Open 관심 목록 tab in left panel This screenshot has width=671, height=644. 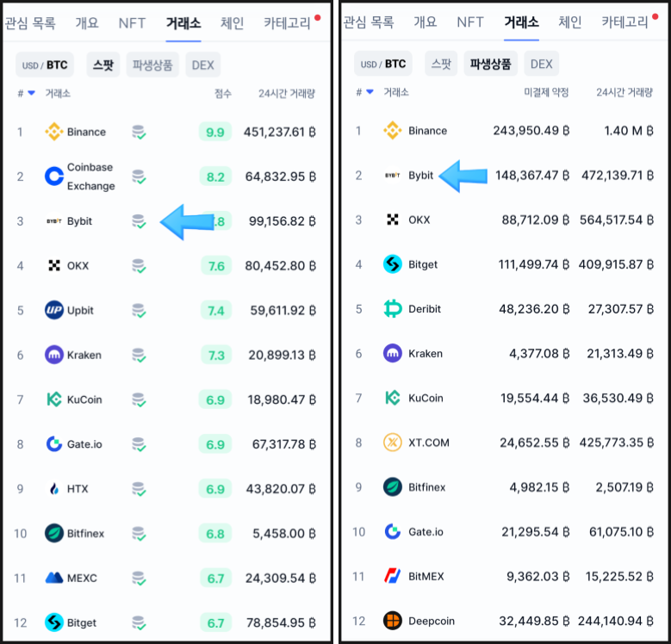[30, 23]
